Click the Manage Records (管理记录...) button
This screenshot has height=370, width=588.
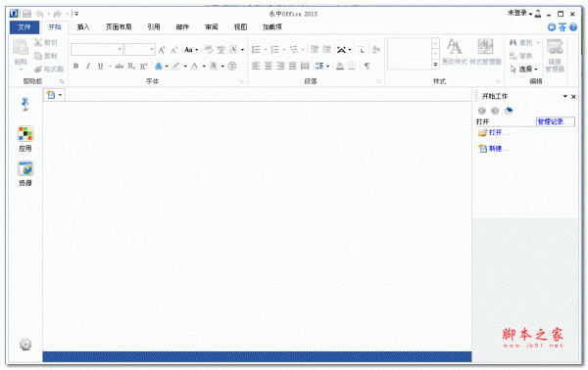pyautogui.click(x=556, y=121)
